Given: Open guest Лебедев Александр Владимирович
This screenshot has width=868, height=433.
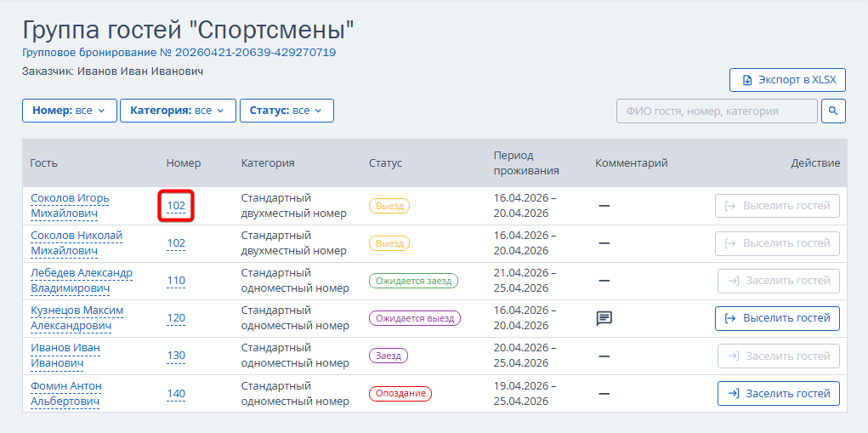Looking at the screenshot, I should [82, 281].
